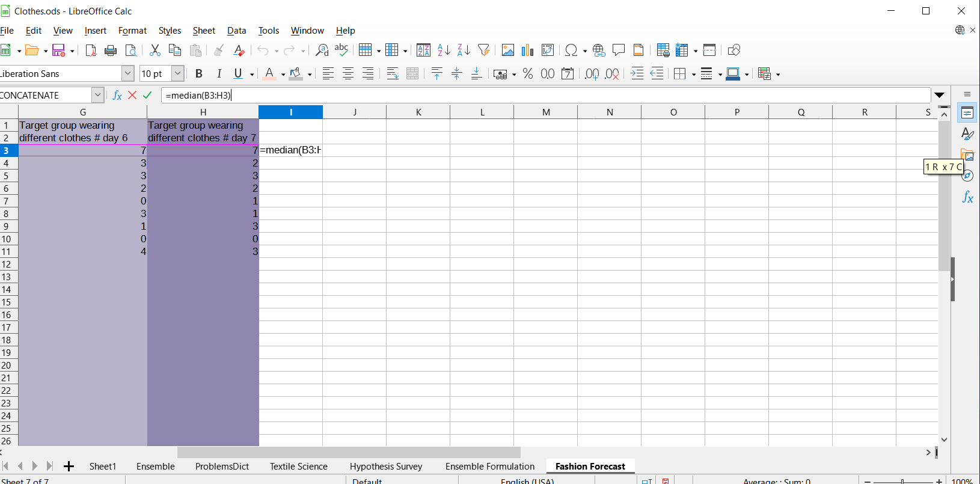Screen dimensions: 980x484
Task: Open the sidebar settings menu button
Action: tap(967, 94)
